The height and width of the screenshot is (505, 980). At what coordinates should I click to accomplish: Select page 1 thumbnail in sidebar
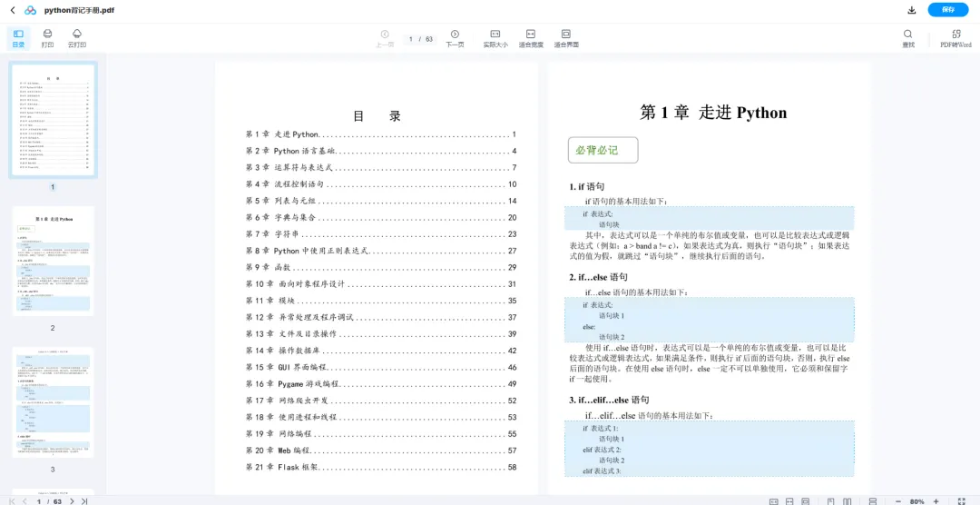coord(53,119)
